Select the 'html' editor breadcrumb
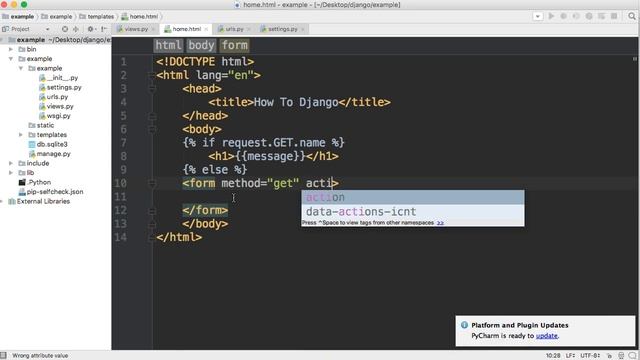Image resolution: width=640 pixels, height=360 pixels. [168, 45]
